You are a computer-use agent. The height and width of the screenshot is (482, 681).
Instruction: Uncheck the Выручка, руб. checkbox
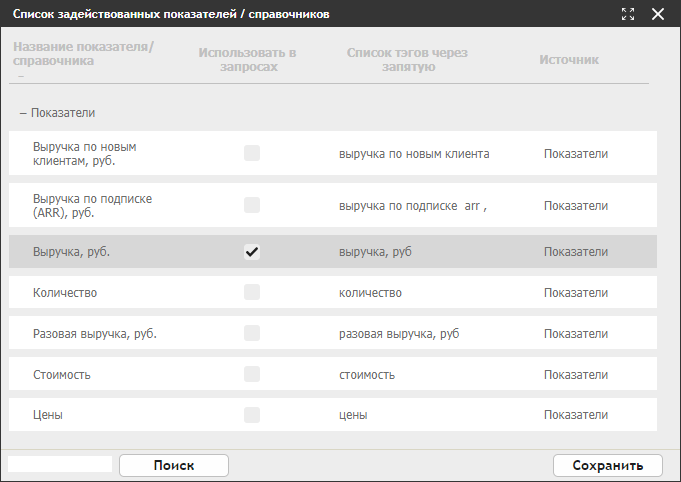(252, 252)
